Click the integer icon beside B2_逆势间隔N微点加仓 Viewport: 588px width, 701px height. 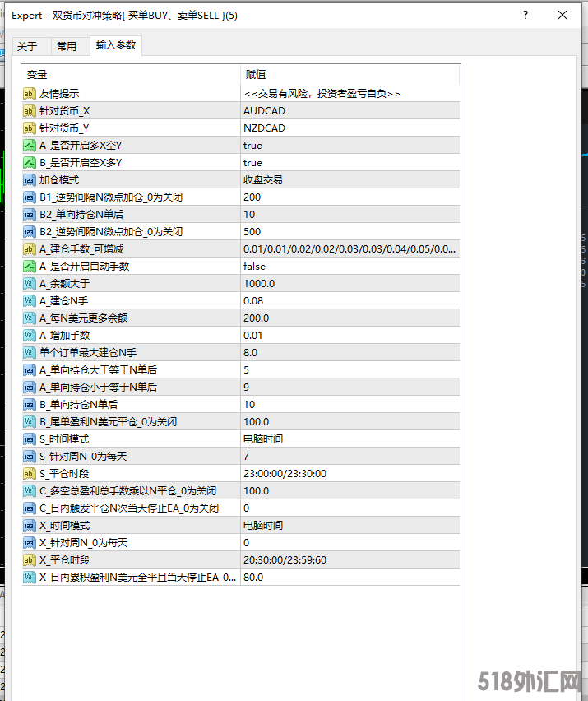(29, 232)
